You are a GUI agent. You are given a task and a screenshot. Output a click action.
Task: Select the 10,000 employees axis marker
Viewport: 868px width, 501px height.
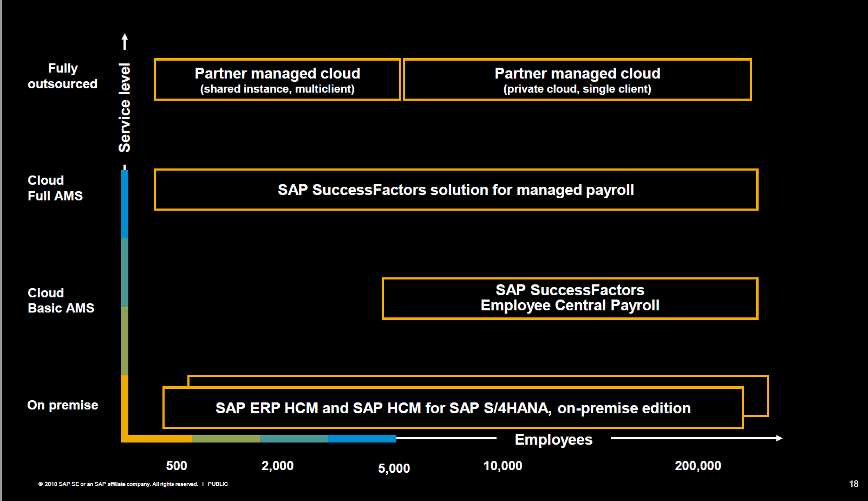[x=502, y=465]
